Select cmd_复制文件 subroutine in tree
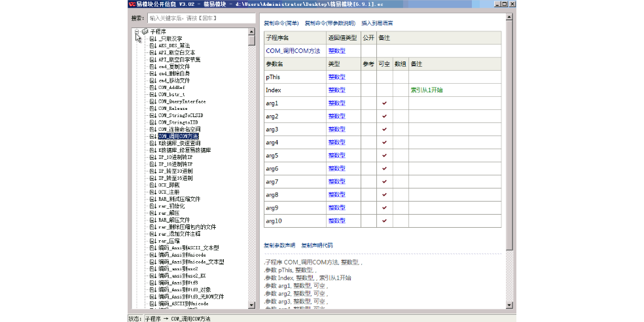The image size is (644, 322). pos(174,67)
